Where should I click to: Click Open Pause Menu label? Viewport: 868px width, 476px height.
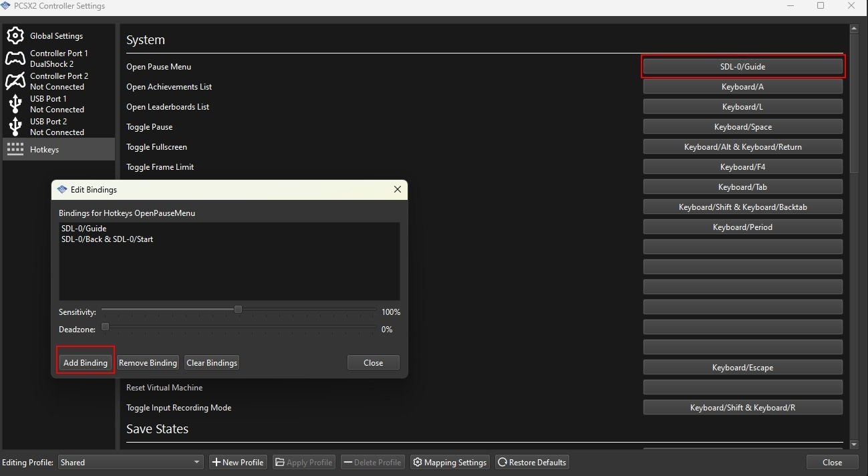(x=158, y=66)
